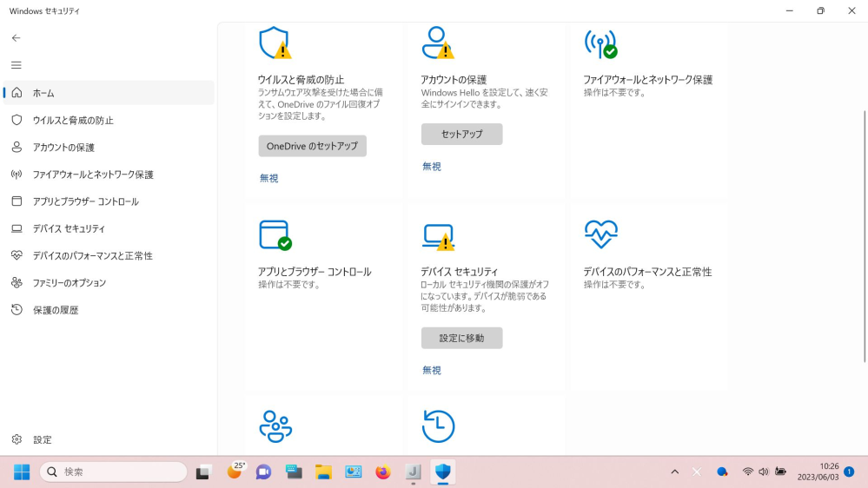The image size is (868, 488).
Task: Open the Chat app on the taskbar
Action: [263, 472]
